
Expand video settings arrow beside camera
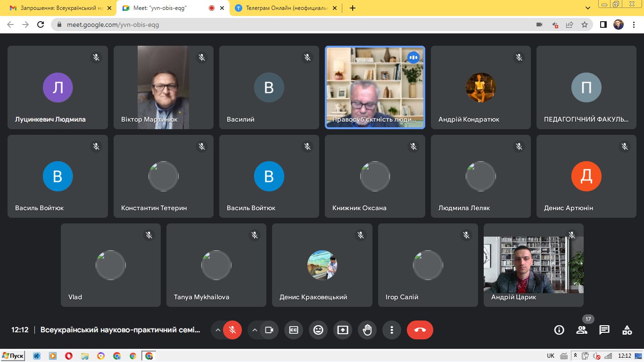click(x=255, y=330)
